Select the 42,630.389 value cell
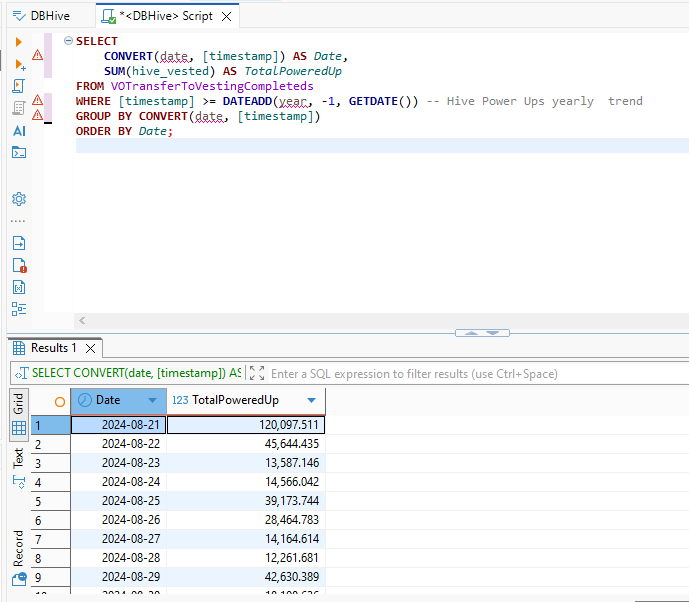689x602 pixels. coord(246,577)
